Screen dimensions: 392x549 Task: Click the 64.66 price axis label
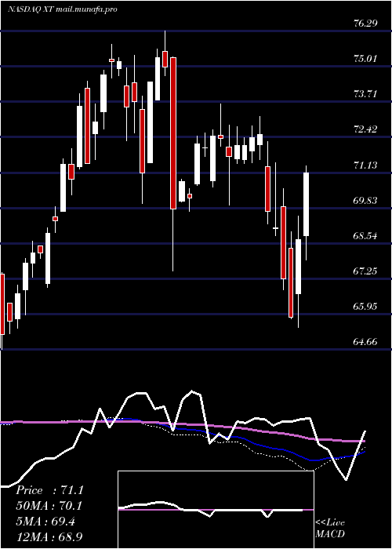pos(365,342)
